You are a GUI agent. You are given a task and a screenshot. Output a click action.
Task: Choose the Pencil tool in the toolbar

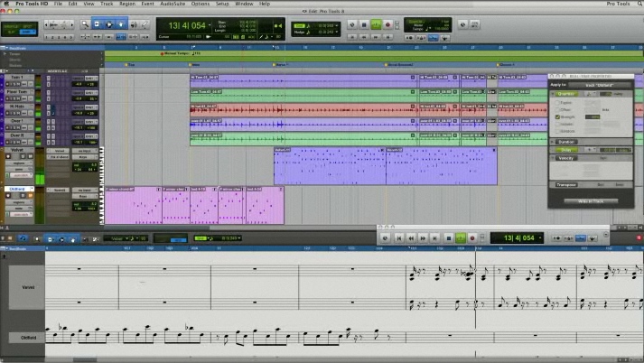[x=146, y=24]
